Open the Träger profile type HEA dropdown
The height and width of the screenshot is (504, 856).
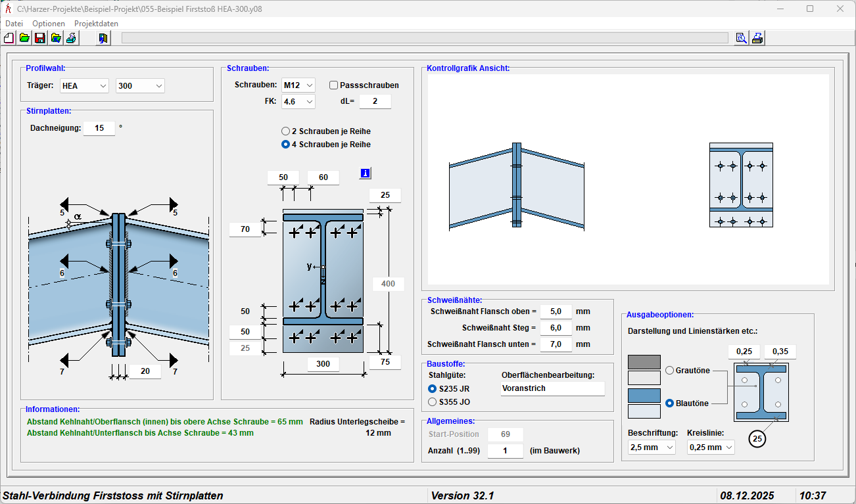coord(84,86)
